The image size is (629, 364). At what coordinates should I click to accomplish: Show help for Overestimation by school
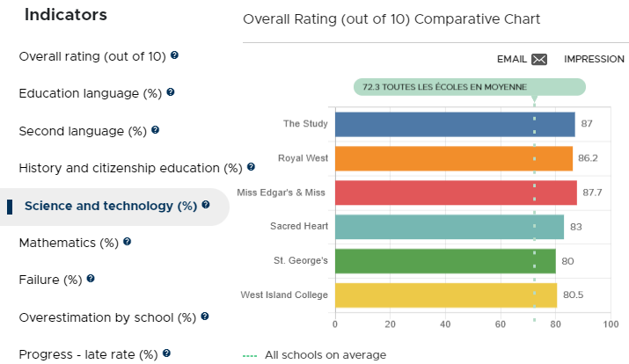[x=205, y=317]
